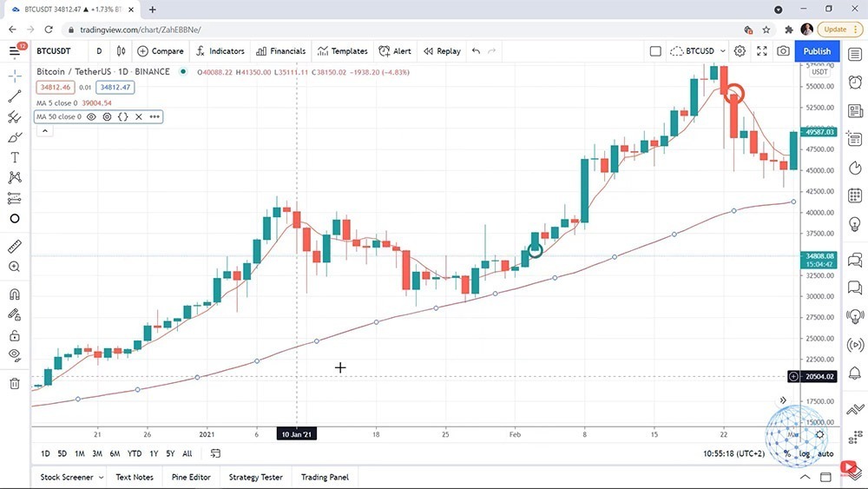Open the go to date tool

point(215,453)
